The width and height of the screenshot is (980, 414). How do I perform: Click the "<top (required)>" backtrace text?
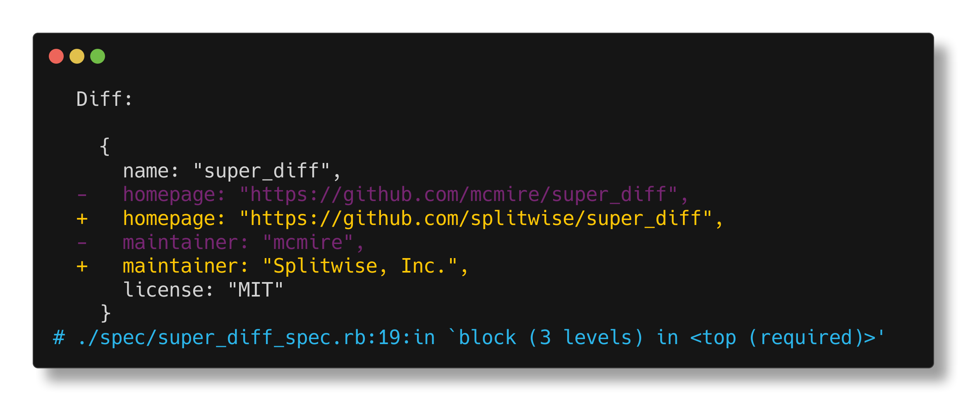(x=787, y=338)
